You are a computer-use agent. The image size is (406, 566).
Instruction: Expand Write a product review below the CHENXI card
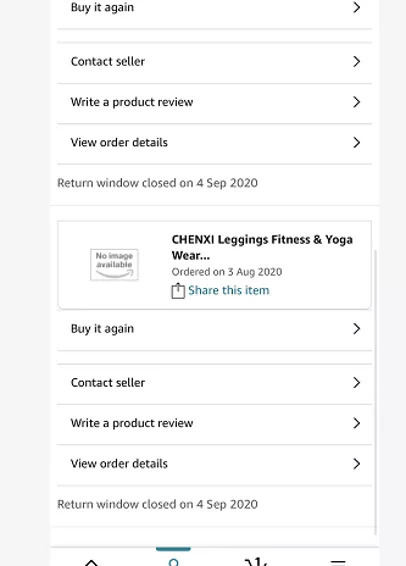[214, 423]
